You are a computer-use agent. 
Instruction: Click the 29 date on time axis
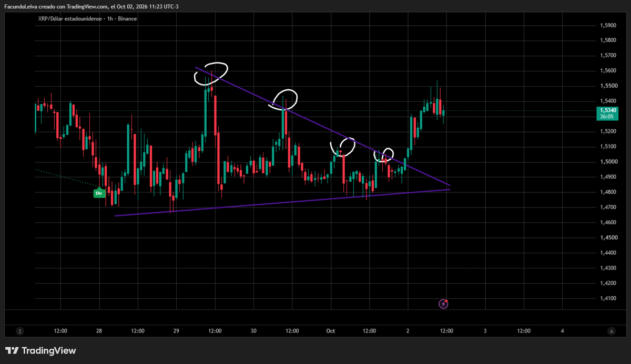[x=176, y=331]
